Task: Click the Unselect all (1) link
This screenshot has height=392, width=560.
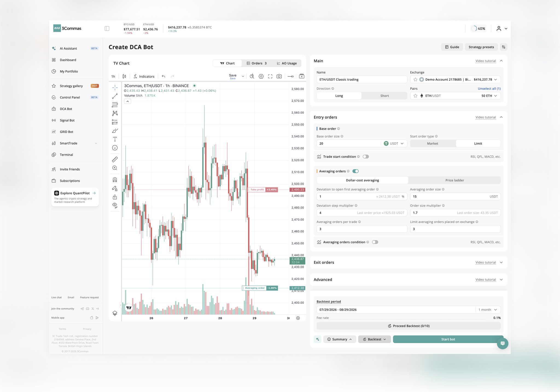Action: (x=489, y=89)
